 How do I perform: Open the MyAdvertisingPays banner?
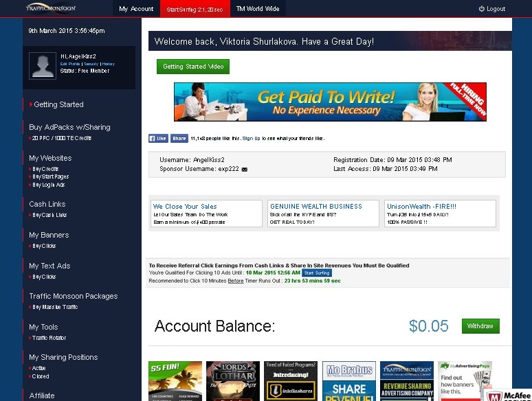pyautogui.click(x=465, y=381)
